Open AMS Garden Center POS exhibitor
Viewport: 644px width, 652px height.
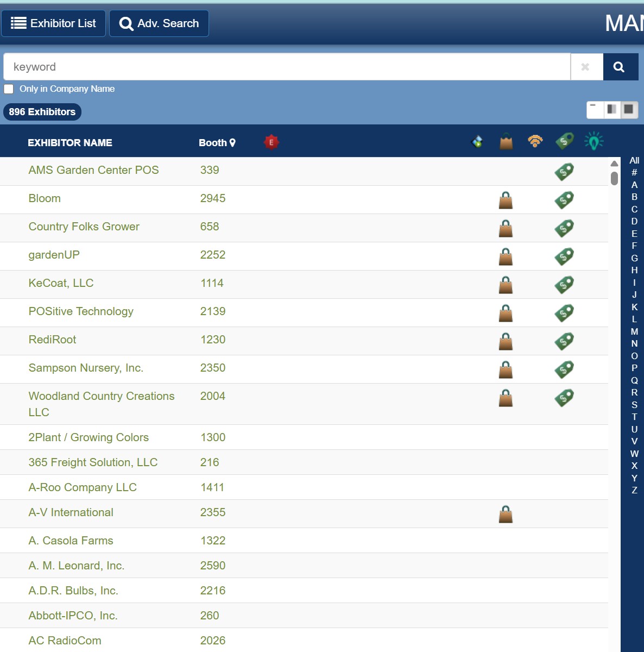(93, 170)
